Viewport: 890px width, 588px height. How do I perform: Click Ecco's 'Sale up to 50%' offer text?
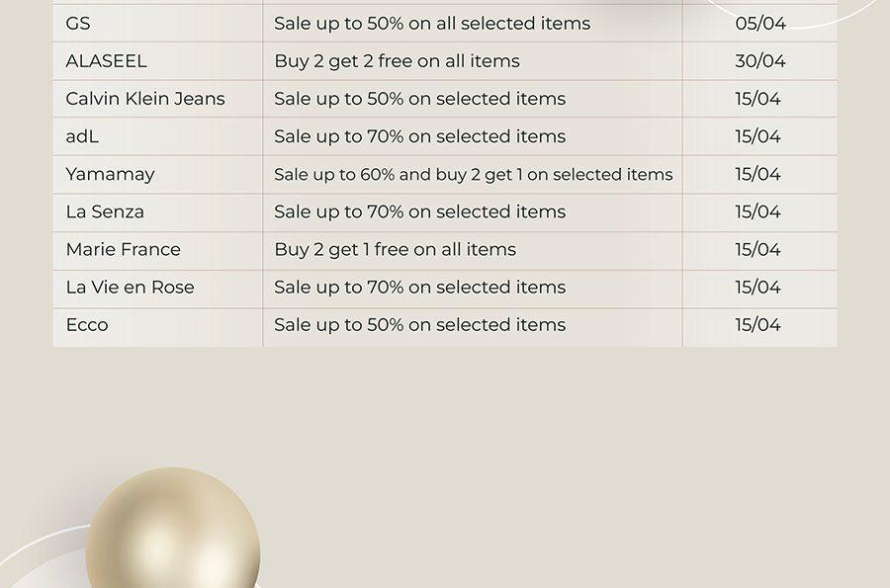pyautogui.click(x=420, y=325)
